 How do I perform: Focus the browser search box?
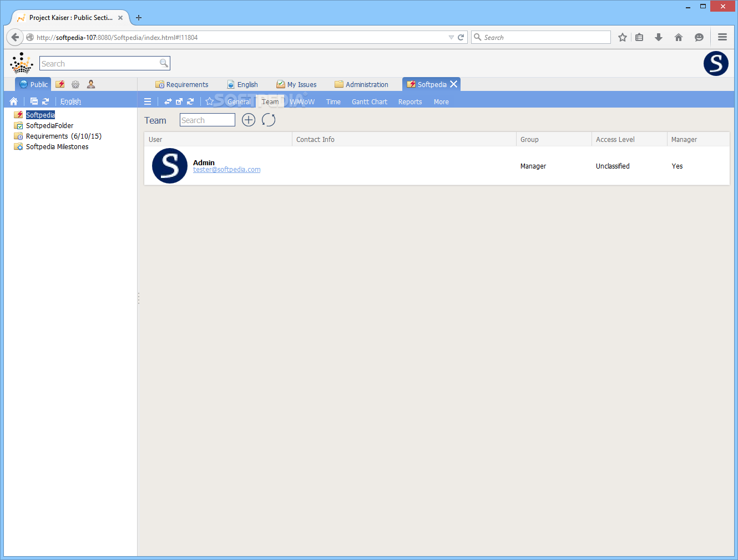point(541,37)
